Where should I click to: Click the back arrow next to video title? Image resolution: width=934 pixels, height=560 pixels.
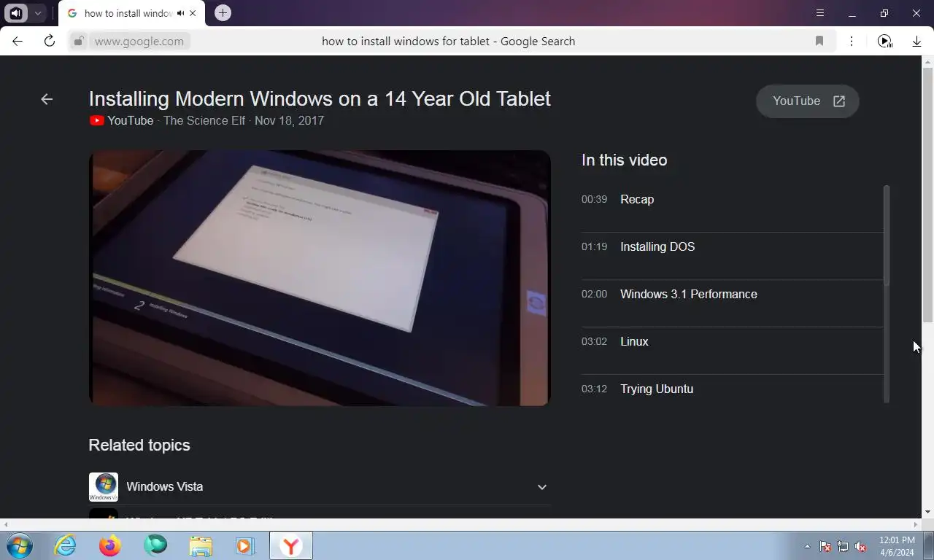(x=47, y=99)
